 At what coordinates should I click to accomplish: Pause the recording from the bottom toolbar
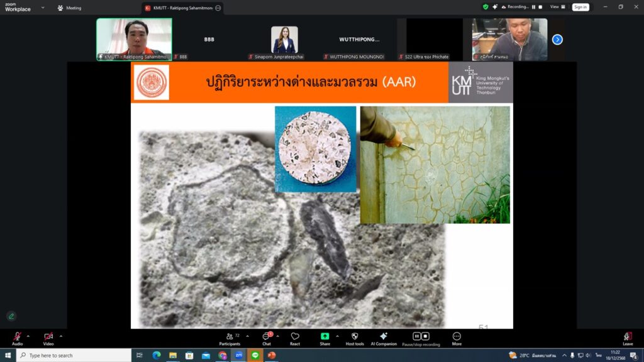(x=416, y=336)
